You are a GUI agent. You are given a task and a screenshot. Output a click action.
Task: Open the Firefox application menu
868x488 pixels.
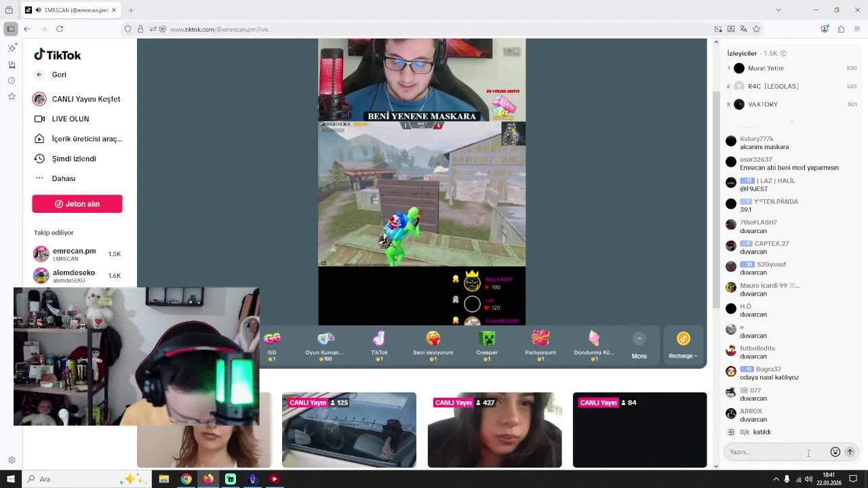(x=857, y=29)
